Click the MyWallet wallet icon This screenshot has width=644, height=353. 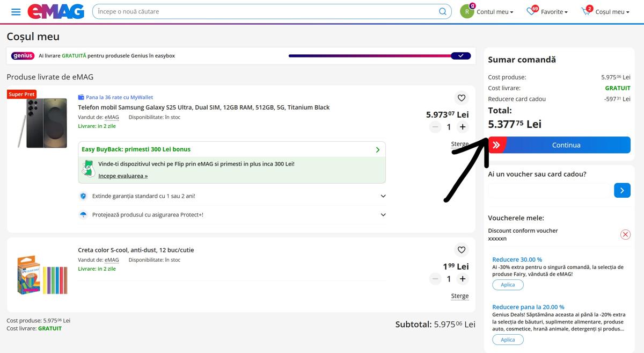point(81,97)
